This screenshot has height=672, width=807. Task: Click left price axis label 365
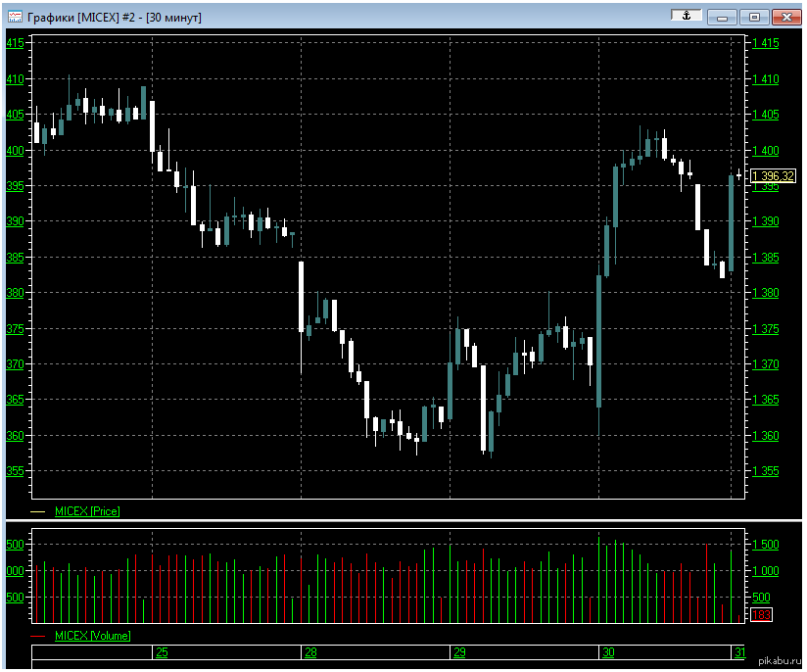coord(15,400)
